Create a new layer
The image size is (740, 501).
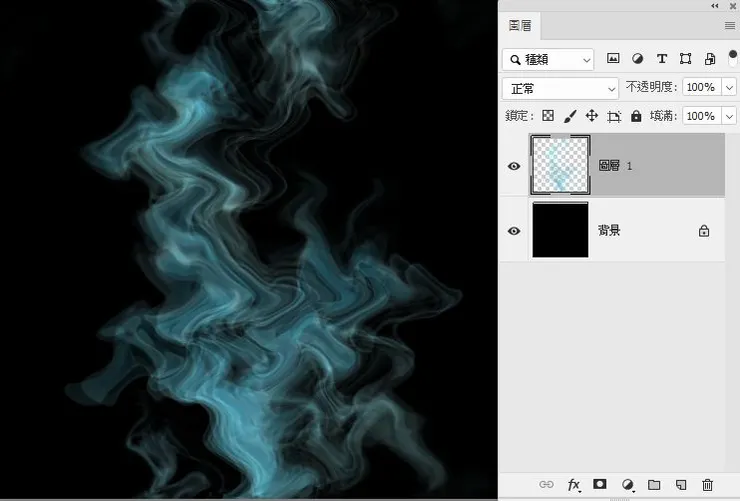(681, 484)
